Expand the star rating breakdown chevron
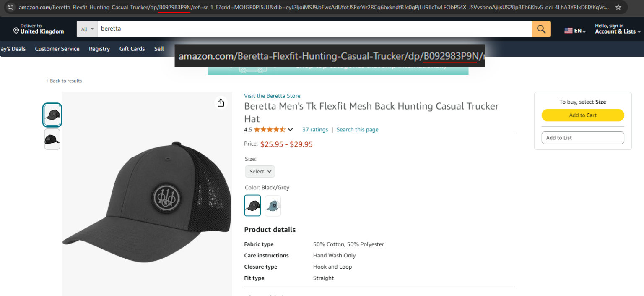The width and height of the screenshot is (644, 296). coord(290,129)
